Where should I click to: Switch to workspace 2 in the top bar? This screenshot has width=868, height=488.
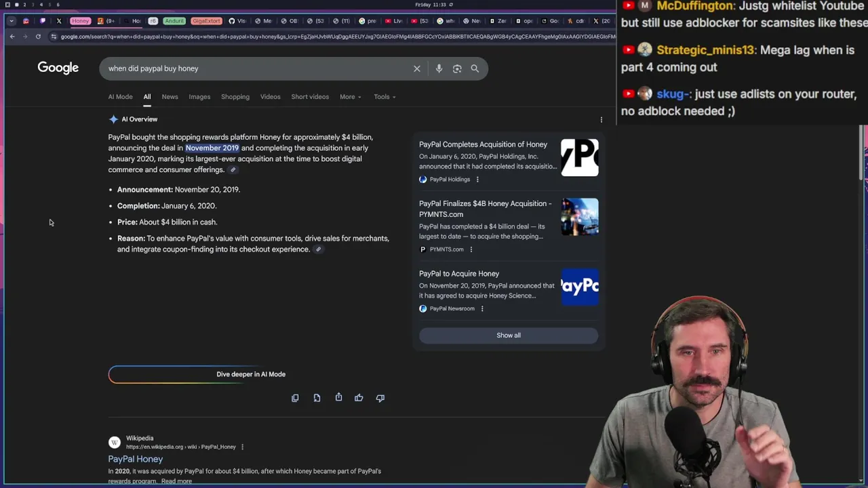coord(24,5)
